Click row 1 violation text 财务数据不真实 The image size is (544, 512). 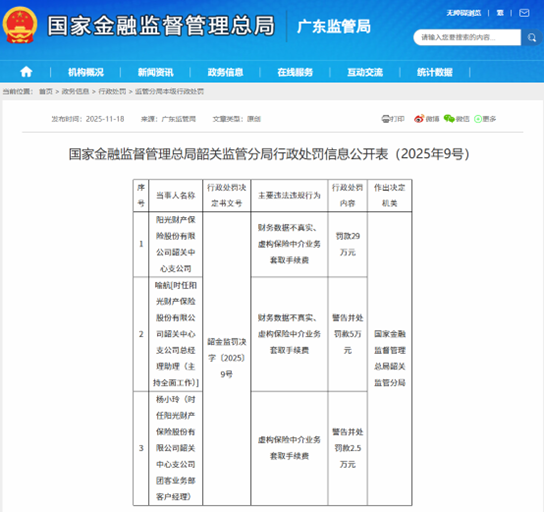click(287, 228)
